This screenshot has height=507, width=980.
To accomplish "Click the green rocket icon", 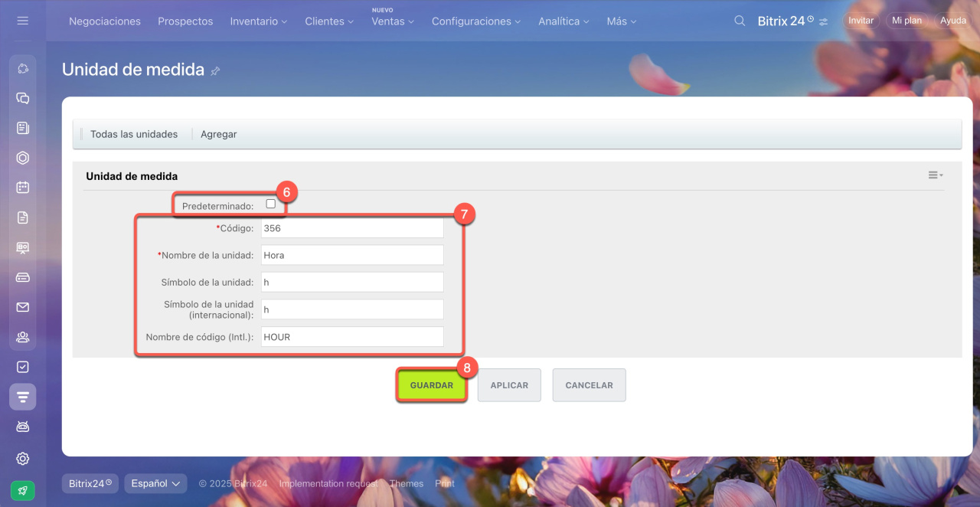I will tap(23, 491).
